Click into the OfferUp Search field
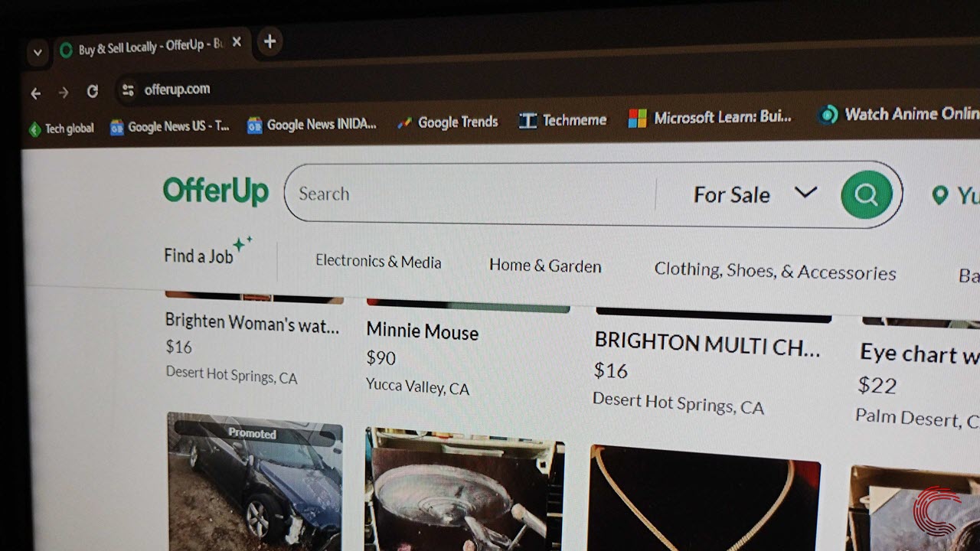The image size is (980, 551). point(469,194)
